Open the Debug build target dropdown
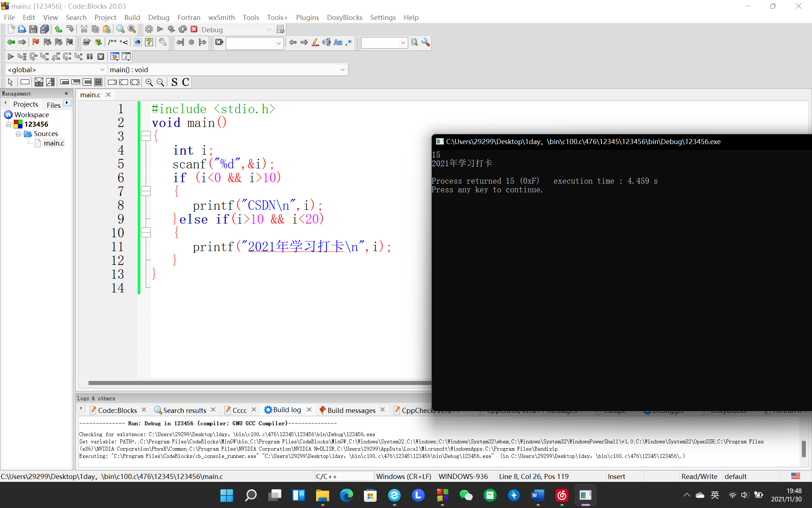 [269, 30]
